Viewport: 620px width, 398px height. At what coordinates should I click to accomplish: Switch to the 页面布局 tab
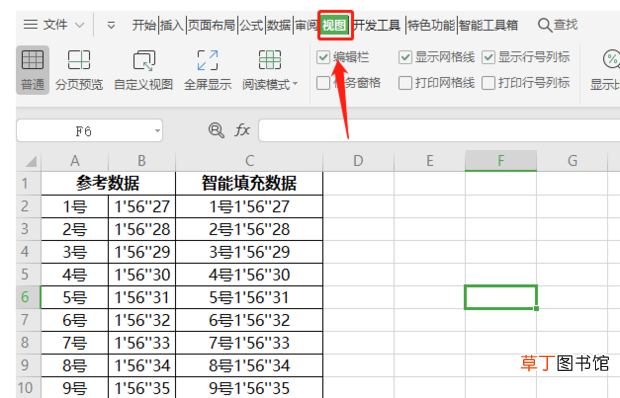pyautogui.click(x=212, y=25)
